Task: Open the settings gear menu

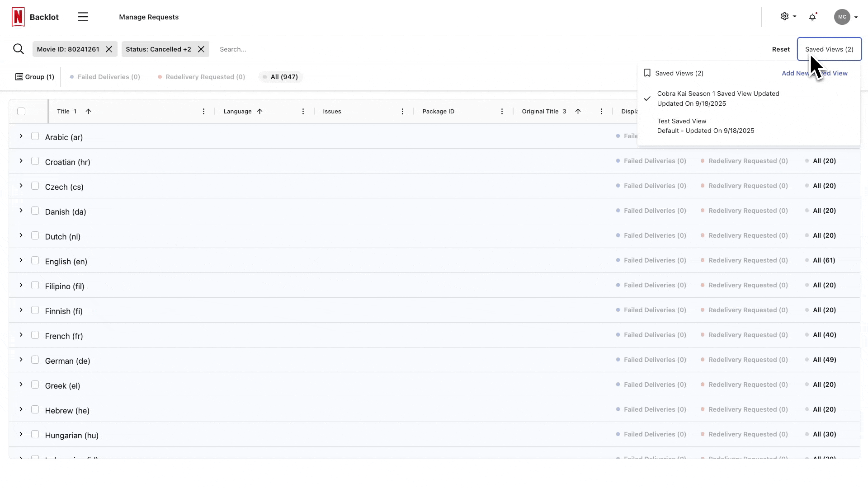Action: 785,17
